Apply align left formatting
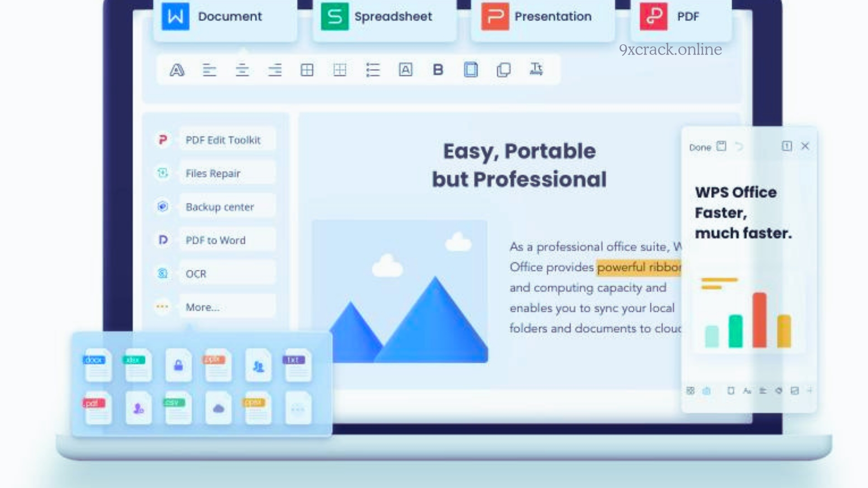This screenshot has width=868, height=488. coord(209,70)
